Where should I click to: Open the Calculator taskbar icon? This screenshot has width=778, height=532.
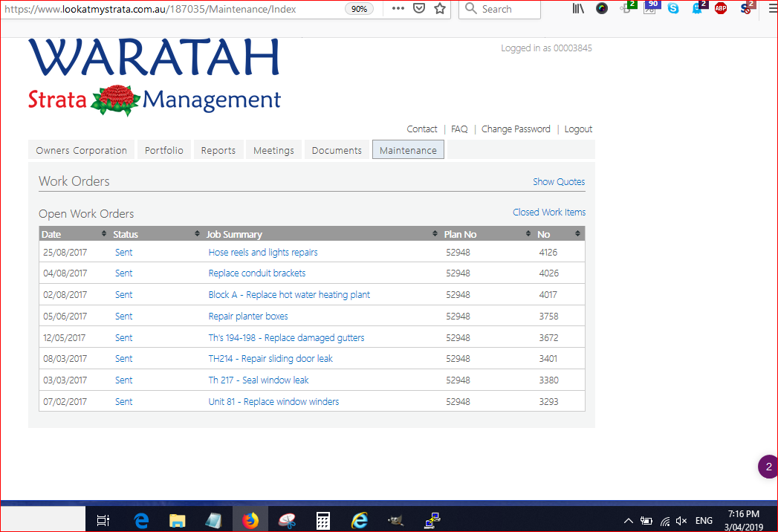pos(323,520)
